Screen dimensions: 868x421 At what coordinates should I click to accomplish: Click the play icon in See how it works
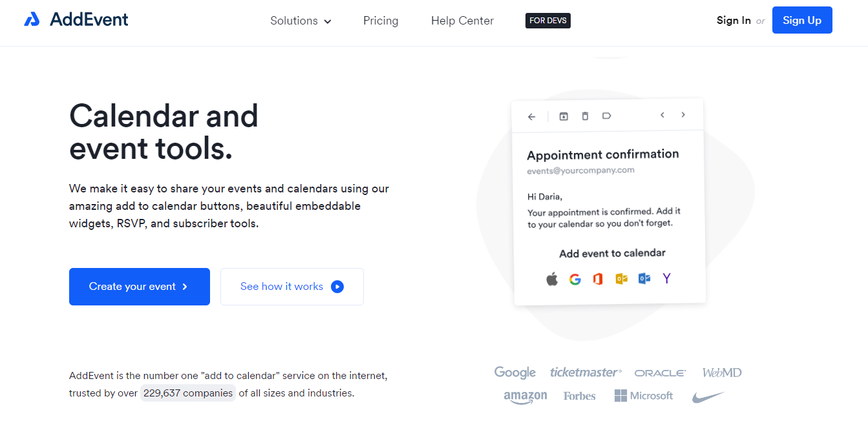337,287
